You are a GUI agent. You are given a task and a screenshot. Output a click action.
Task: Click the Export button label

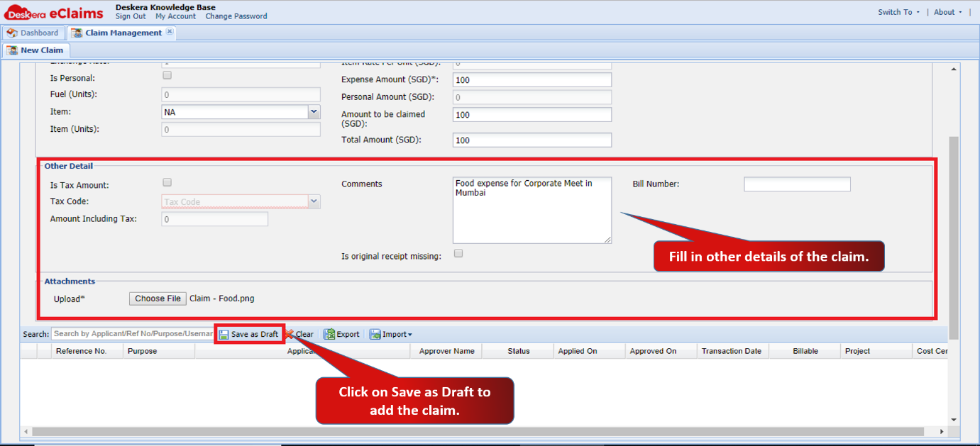[x=348, y=335]
